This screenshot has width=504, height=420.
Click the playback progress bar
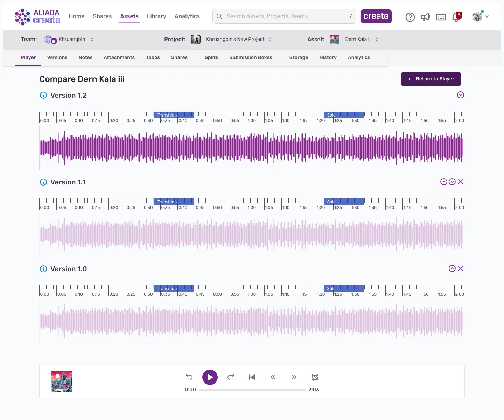click(252, 390)
